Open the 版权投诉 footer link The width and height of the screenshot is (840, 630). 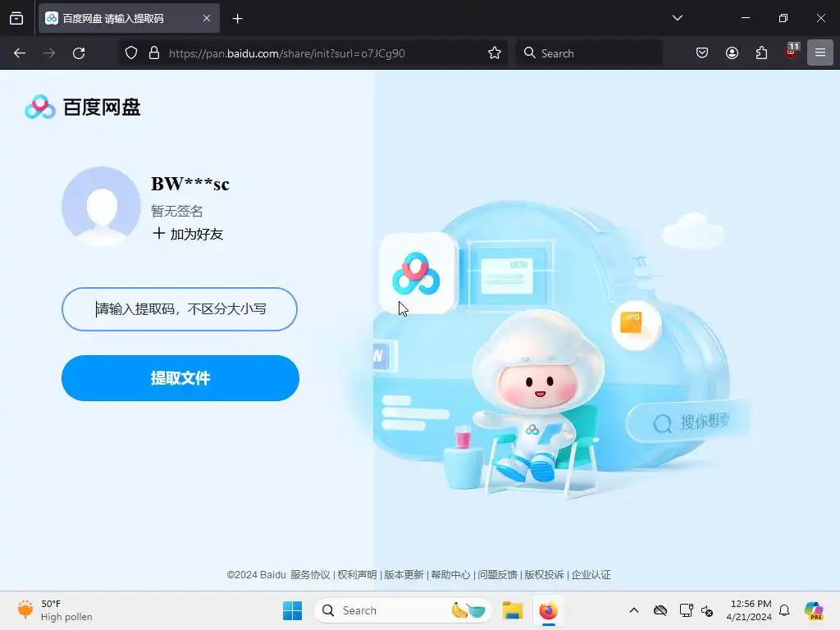[x=544, y=575]
